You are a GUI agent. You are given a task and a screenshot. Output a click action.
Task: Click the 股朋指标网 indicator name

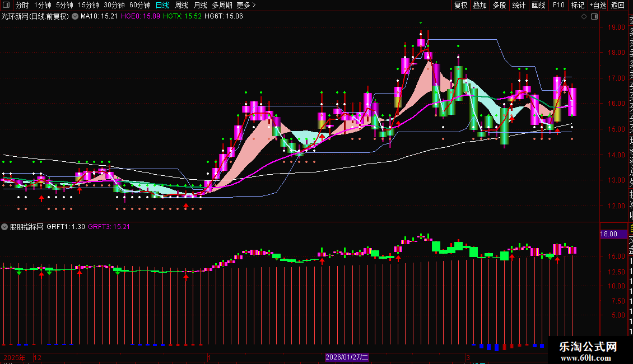coord(27,227)
